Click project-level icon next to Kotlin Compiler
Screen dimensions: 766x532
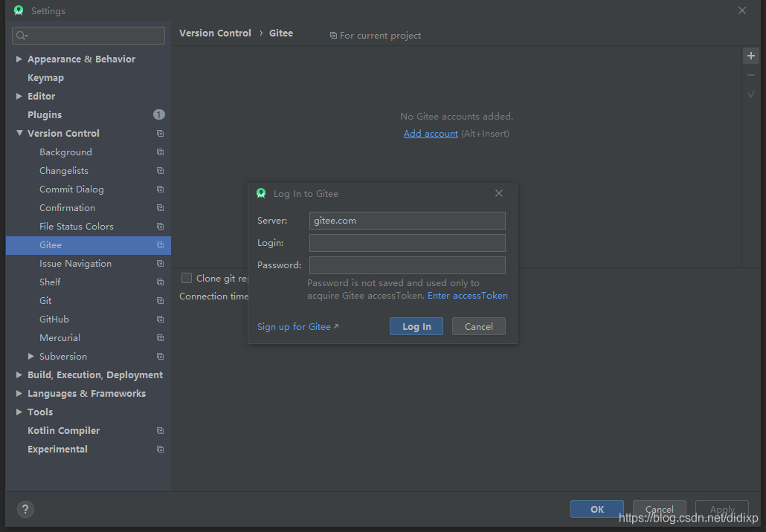pos(160,430)
